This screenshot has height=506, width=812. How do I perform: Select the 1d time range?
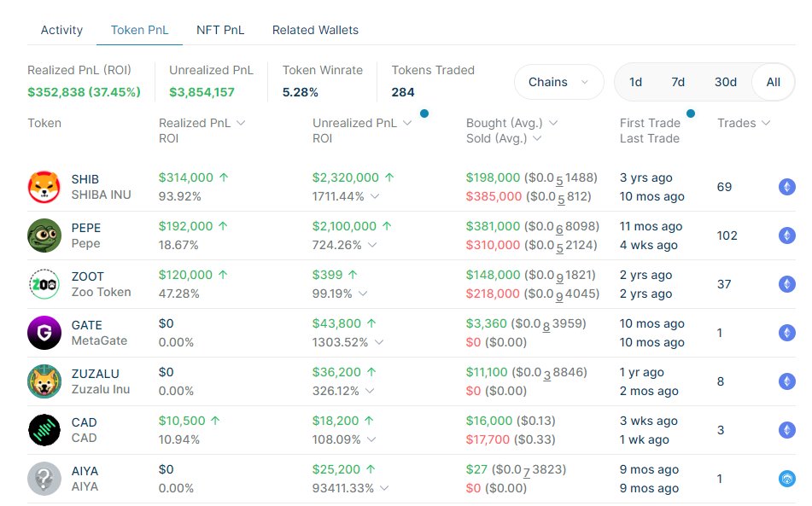tap(635, 82)
